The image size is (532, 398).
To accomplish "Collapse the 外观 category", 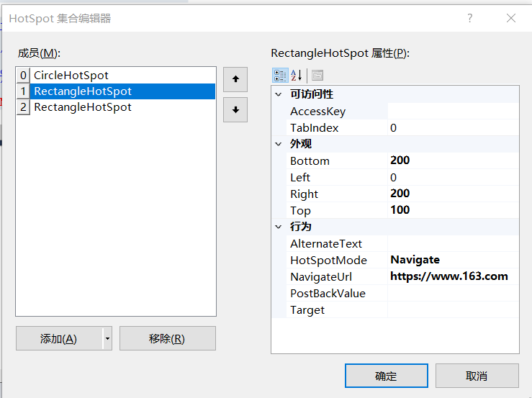I will click(279, 144).
